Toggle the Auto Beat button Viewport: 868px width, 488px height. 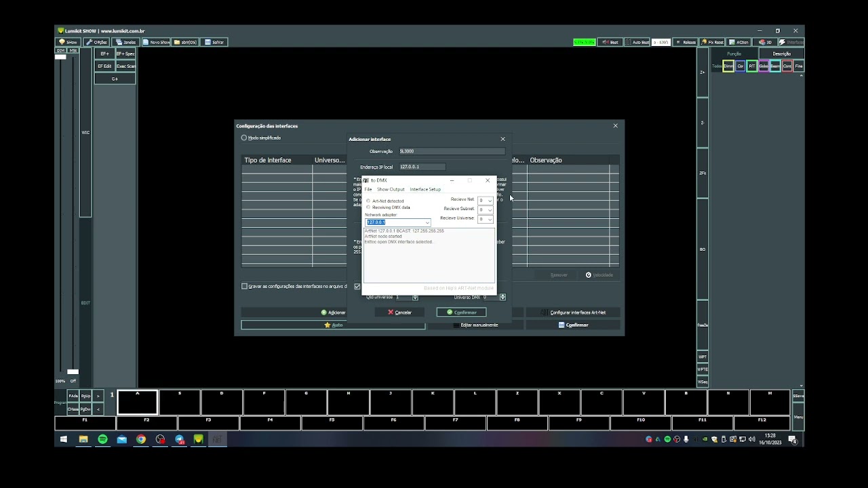coord(637,42)
